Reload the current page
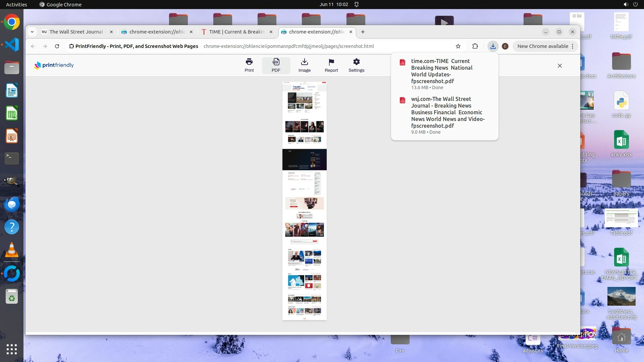 click(57, 46)
